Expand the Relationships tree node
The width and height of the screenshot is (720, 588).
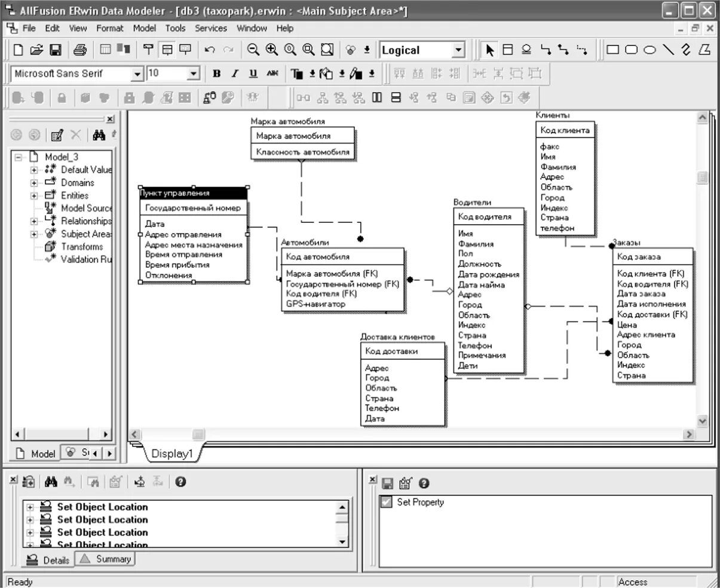pyautogui.click(x=34, y=221)
